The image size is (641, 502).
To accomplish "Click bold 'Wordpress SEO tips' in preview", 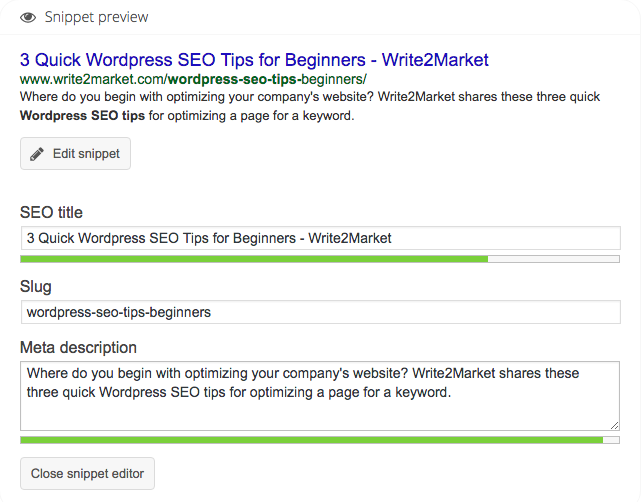I will (82, 116).
